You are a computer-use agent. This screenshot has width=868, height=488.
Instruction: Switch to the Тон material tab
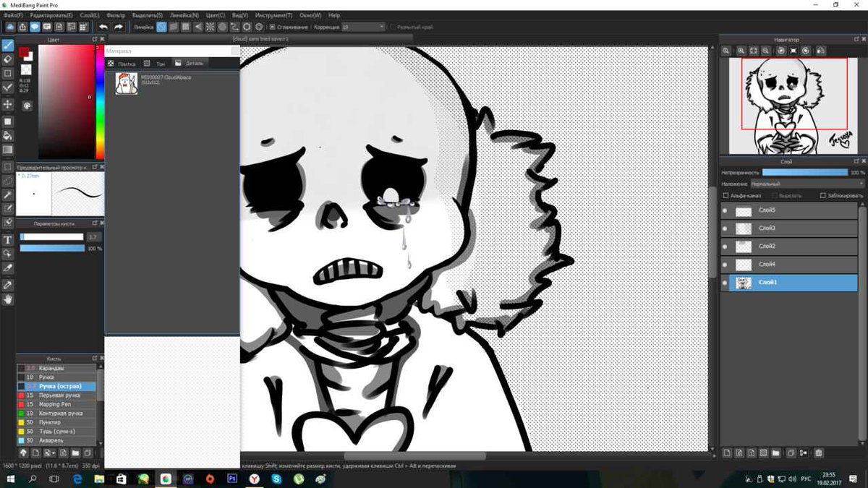[x=156, y=64]
